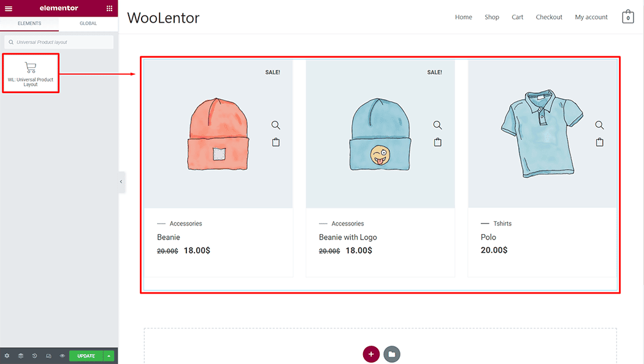
Task: Toggle the preview changes eye icon
Action: coord(63,356)
